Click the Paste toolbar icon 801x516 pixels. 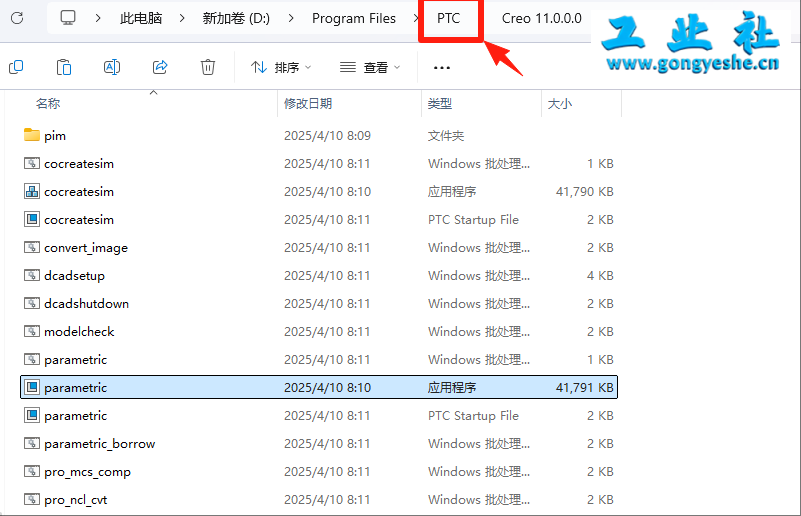64,67
